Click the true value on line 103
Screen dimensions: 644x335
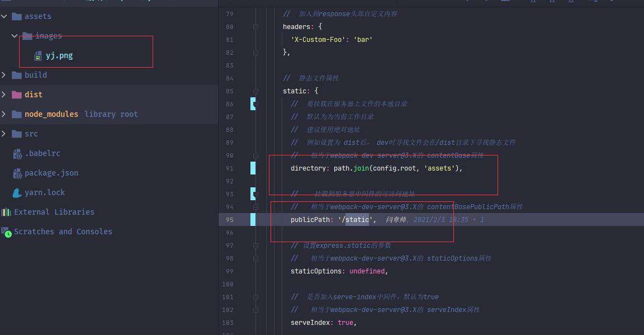point(345,323)
